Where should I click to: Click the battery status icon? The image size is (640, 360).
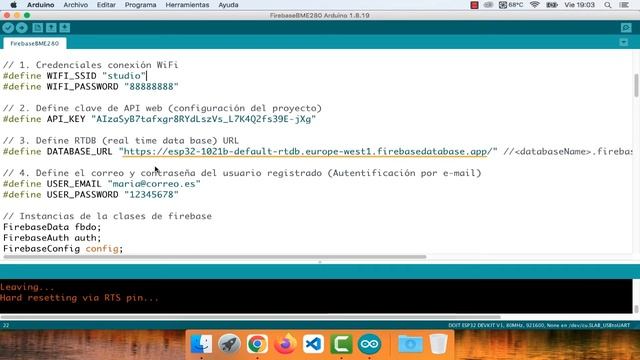coord(552,5)
